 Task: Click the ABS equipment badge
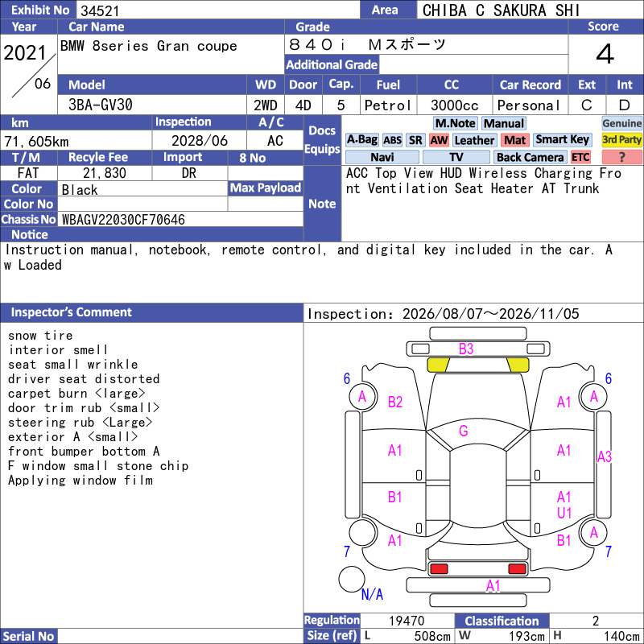[x=392, y=140]
